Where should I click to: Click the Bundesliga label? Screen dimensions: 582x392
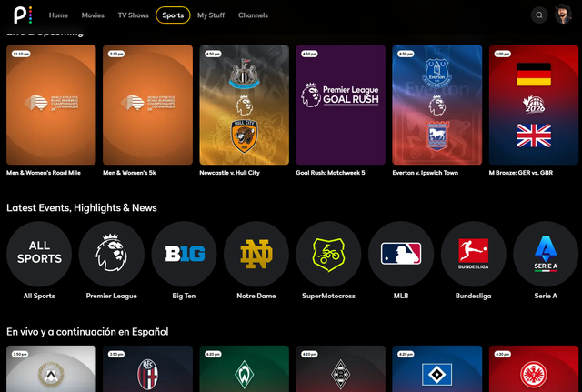point(473,296)
